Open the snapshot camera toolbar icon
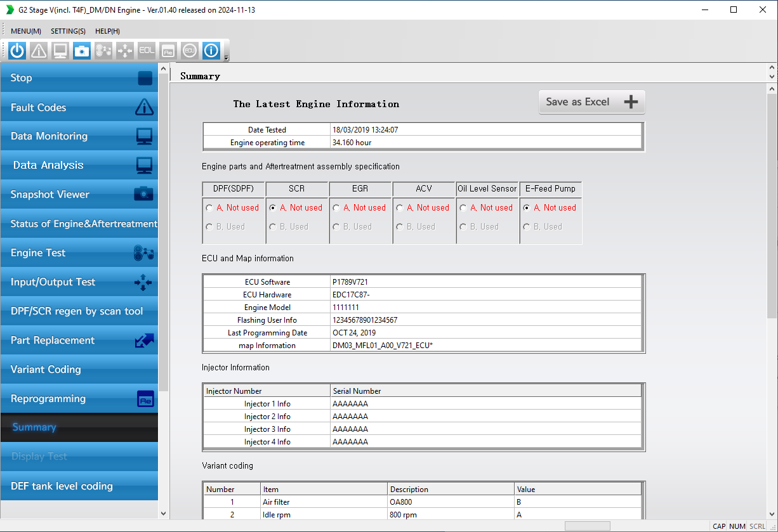The image size is (778, 532). pyautogui.click(x=82, y=51)
